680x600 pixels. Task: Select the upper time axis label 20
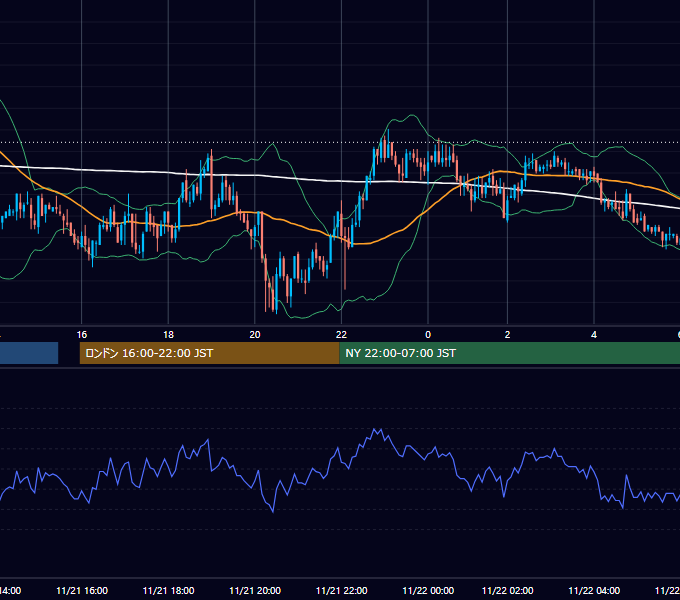(x=255, y=335)
